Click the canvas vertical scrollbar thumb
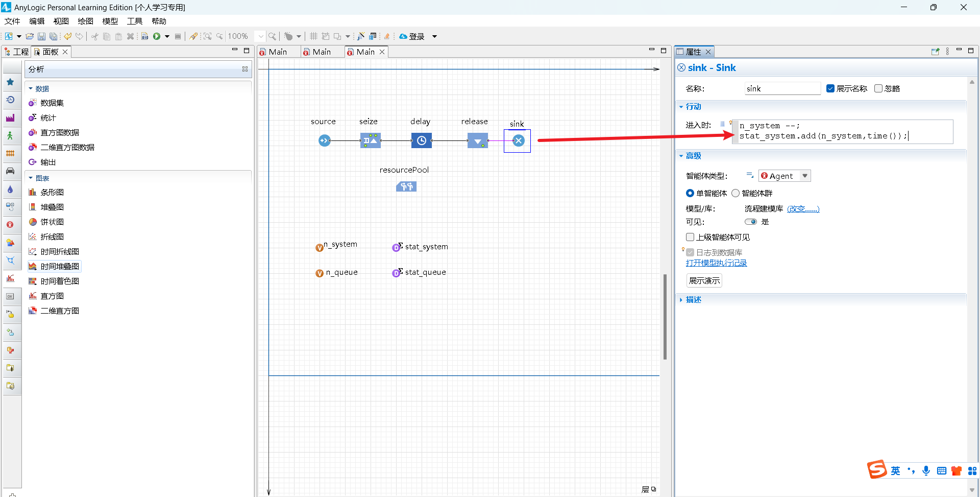The width and height of the screenshot is (980, 497). click(665, 317)
